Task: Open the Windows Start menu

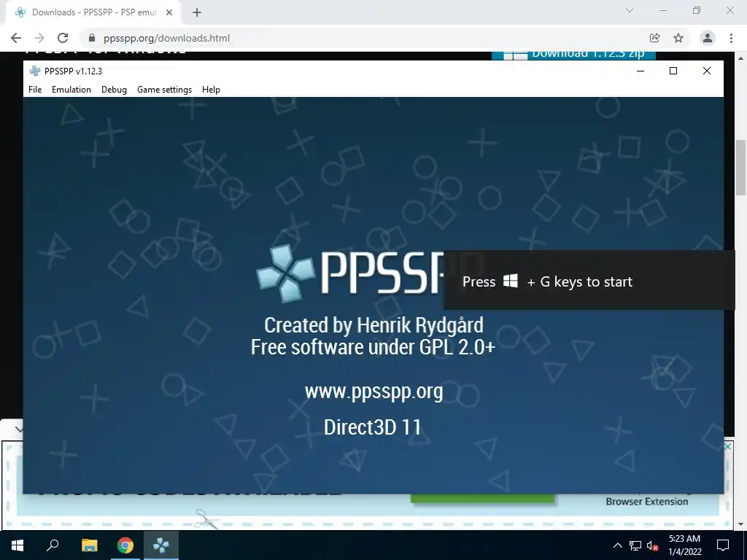Action: point(18,545)
